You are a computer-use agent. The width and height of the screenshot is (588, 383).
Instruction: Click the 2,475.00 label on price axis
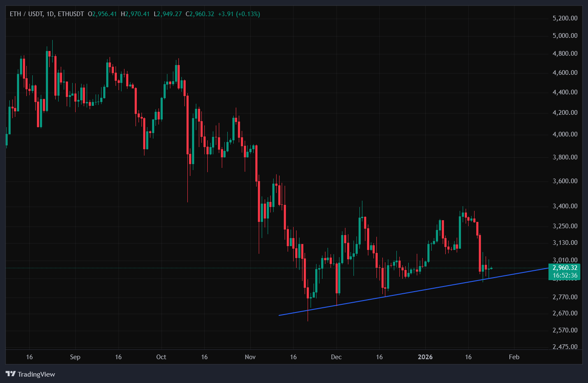564,346
